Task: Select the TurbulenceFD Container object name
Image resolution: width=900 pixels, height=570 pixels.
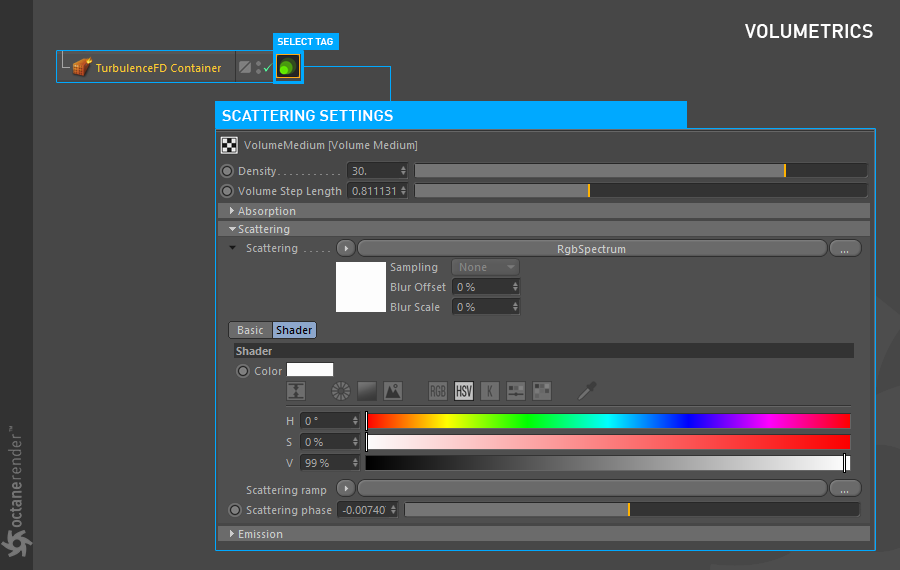Action: 158,68
